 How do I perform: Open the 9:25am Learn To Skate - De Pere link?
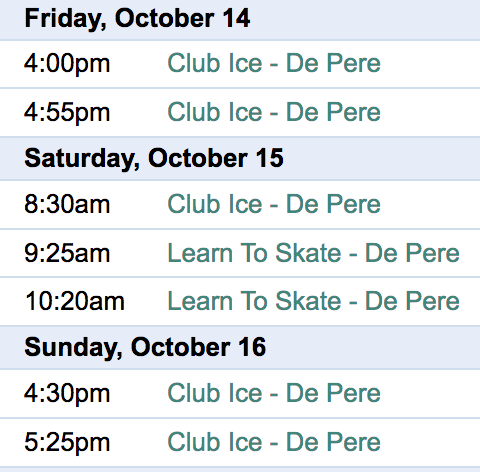[313, 253]
